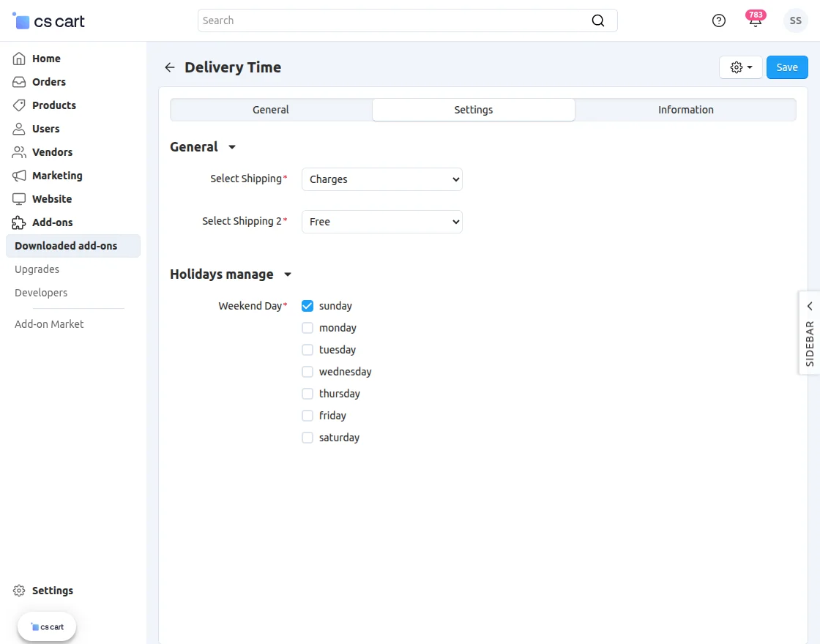Switch to the Information tab

click(685, 109)
